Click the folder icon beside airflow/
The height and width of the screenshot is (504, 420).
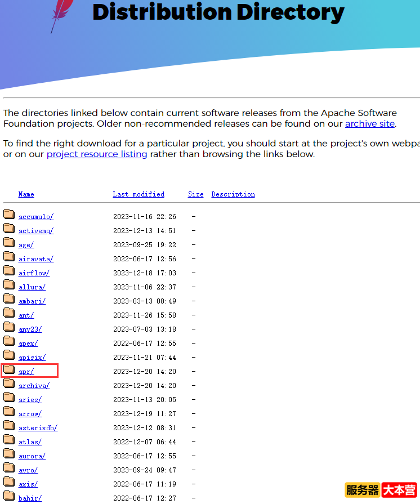[x=9, y=271]
